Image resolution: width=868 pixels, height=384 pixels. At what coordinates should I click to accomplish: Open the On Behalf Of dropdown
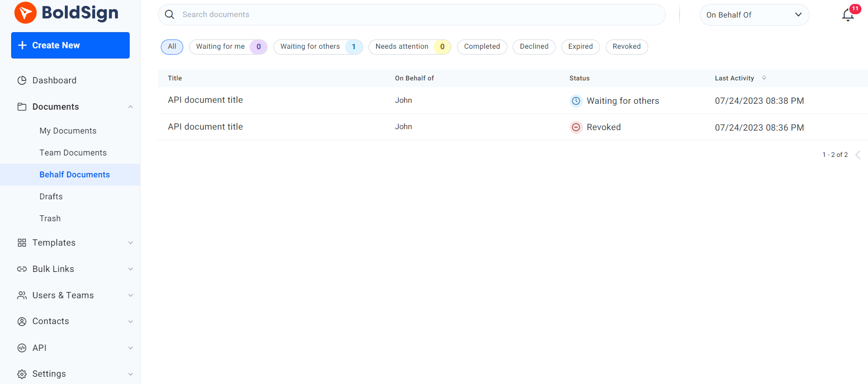[754, 15]
